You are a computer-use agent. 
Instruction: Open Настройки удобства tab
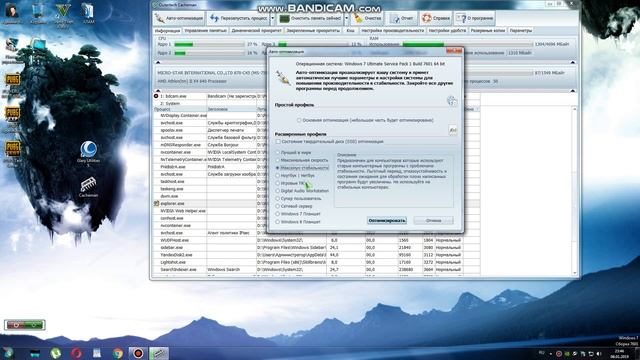click(447, 31)
